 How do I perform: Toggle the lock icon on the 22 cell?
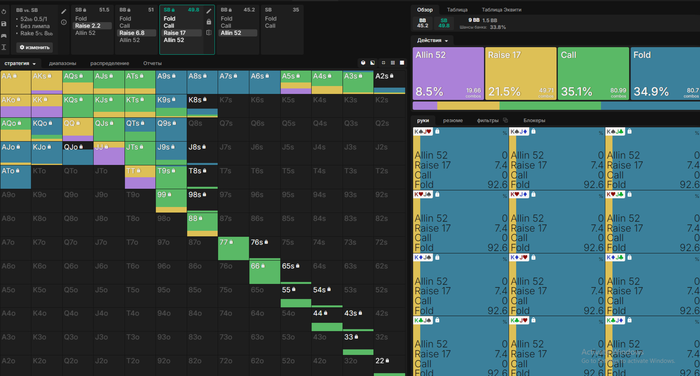click(x=388, y=360)
